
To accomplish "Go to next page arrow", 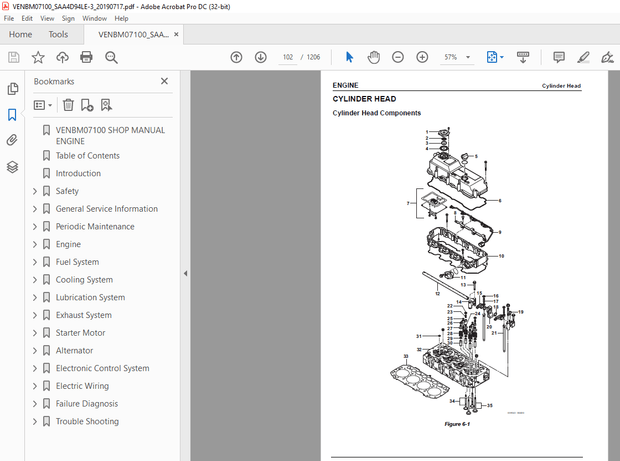I will coord(261,57).
